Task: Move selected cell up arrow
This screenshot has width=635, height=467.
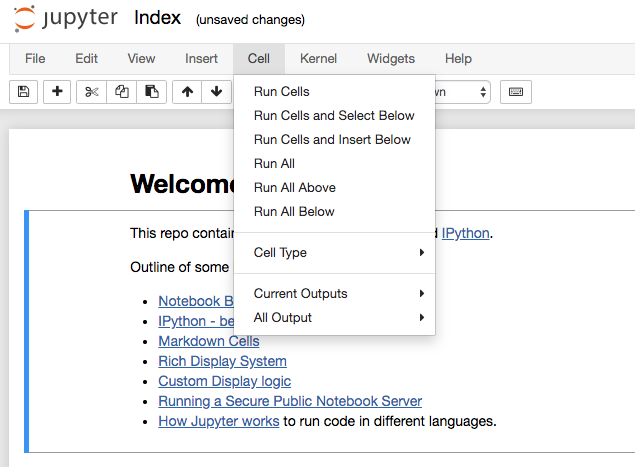Action: (x=187, y=92)
